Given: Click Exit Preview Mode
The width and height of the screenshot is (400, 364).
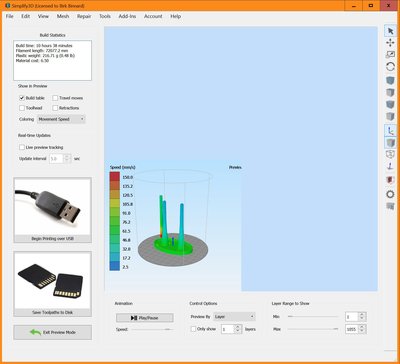Looking at the screenshot, I should [x=52, y=332].
